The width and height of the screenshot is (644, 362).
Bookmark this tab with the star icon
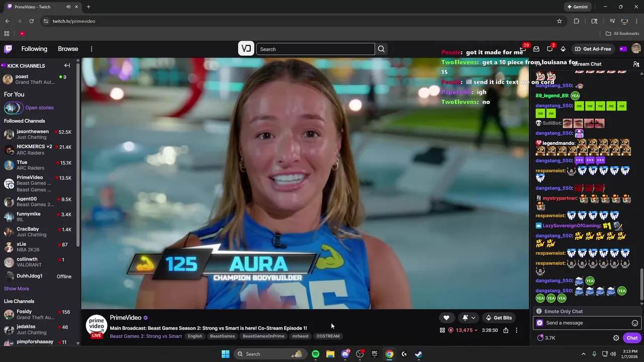pos(559,21)
